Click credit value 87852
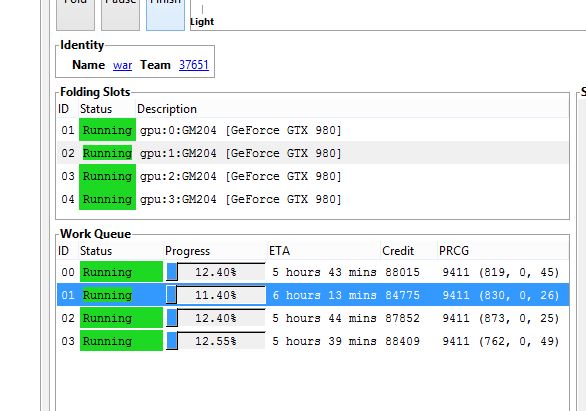This screenshot has width=586, height=411. click(x=403, y=318)
